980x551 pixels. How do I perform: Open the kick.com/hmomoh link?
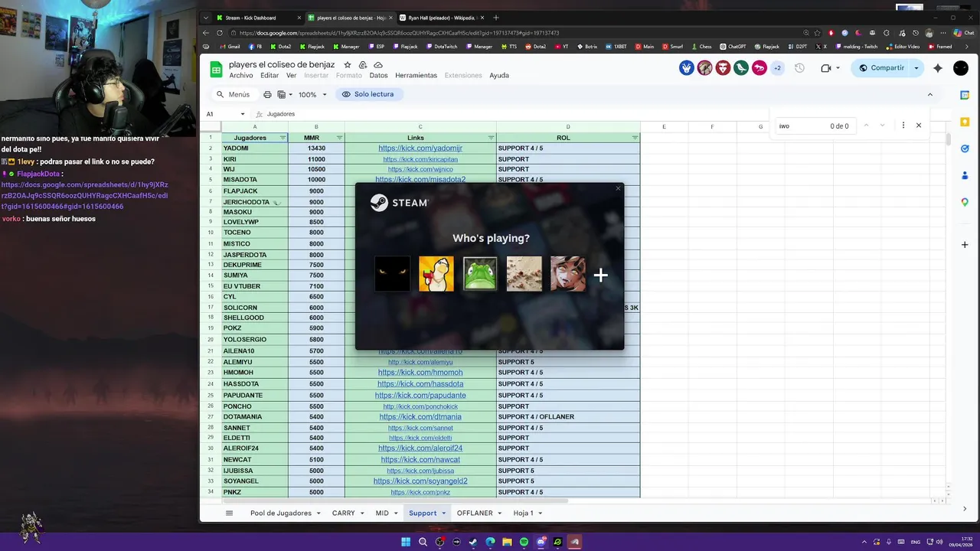point(420,373)
